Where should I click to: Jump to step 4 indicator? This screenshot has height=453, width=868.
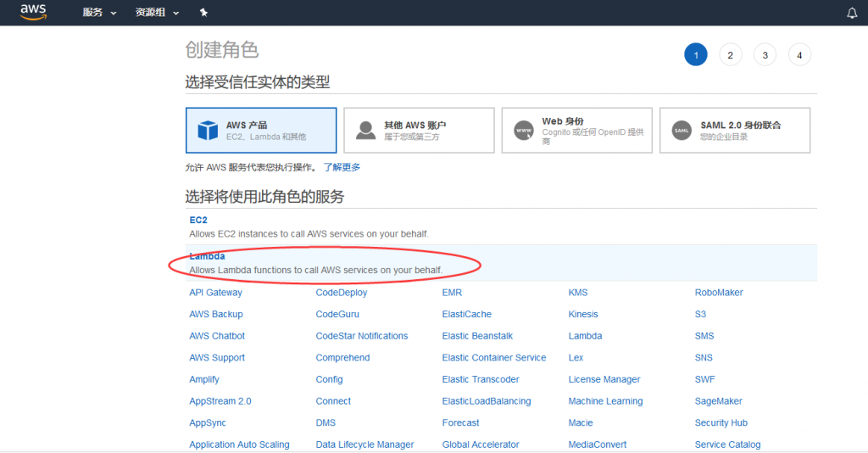[x=798, y=55]
